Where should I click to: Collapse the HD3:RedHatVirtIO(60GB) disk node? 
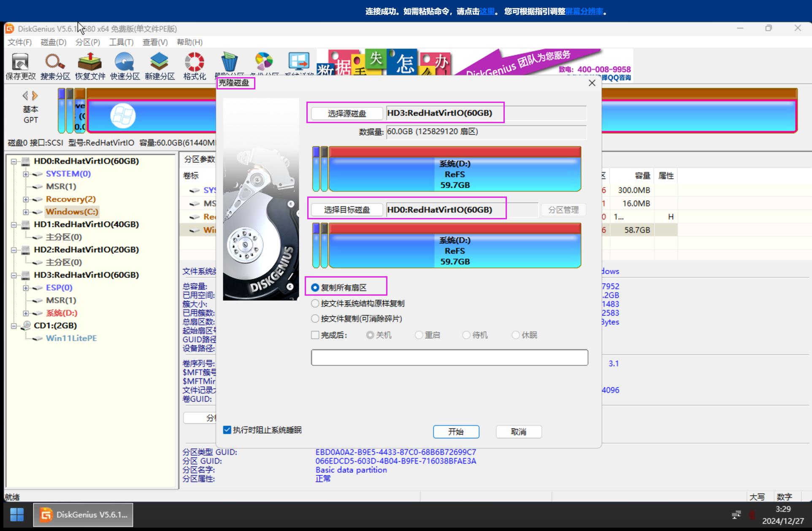click(14, 275)
